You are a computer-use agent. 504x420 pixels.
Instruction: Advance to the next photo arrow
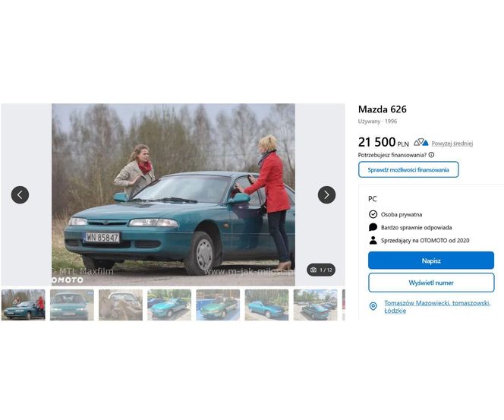pyautogui.click(x=326, y=194)
